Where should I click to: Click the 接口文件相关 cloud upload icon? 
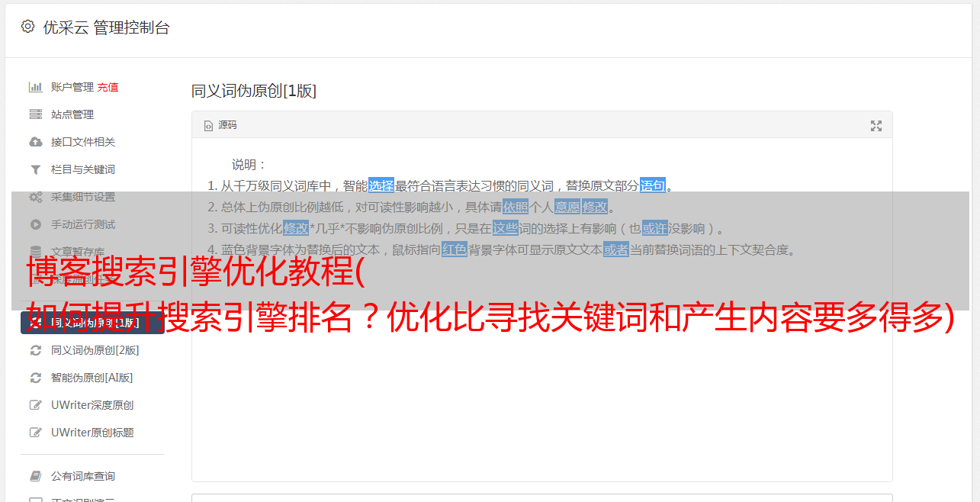(35, 142)
